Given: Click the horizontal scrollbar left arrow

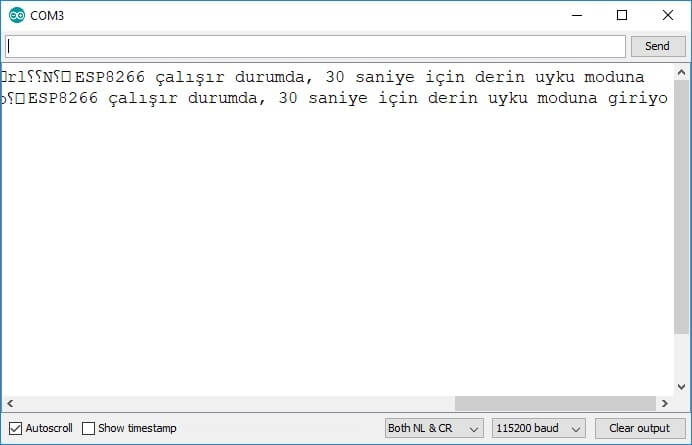Looking at the screenshot, I should pyautogui.click(x=10, y=403).
